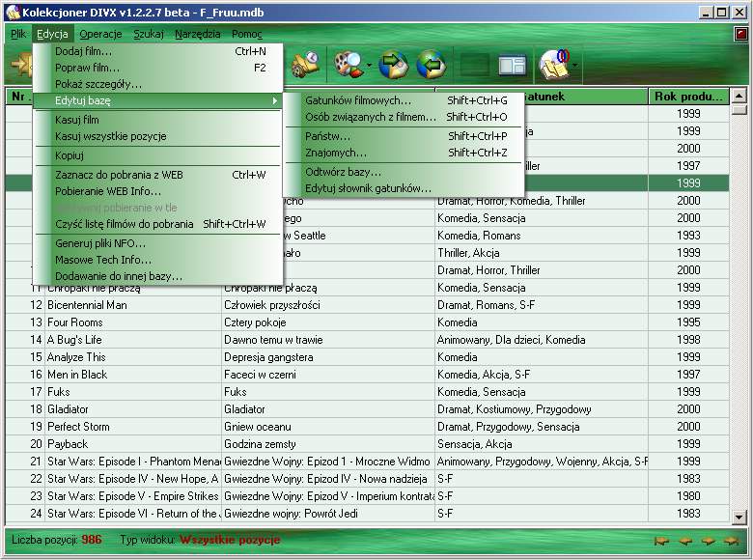Click the scrollbar down arrow of list
Screen dimensions: 753x560
point(739,517)
